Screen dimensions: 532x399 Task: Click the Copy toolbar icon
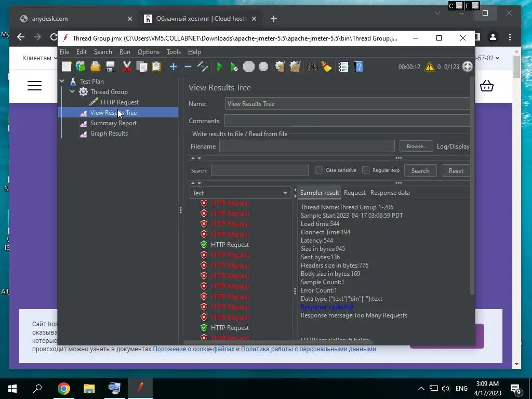[x=141, y=66]
